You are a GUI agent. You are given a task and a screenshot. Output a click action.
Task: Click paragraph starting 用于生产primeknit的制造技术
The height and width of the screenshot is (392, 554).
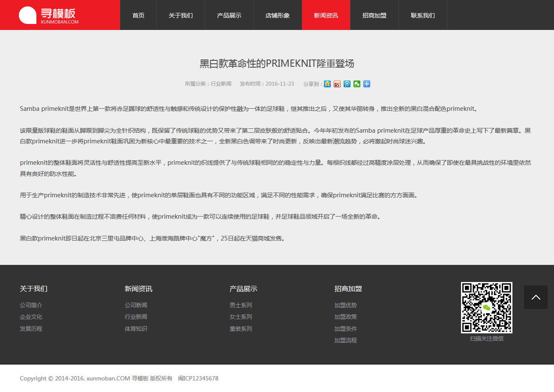(x=219, y=195)
